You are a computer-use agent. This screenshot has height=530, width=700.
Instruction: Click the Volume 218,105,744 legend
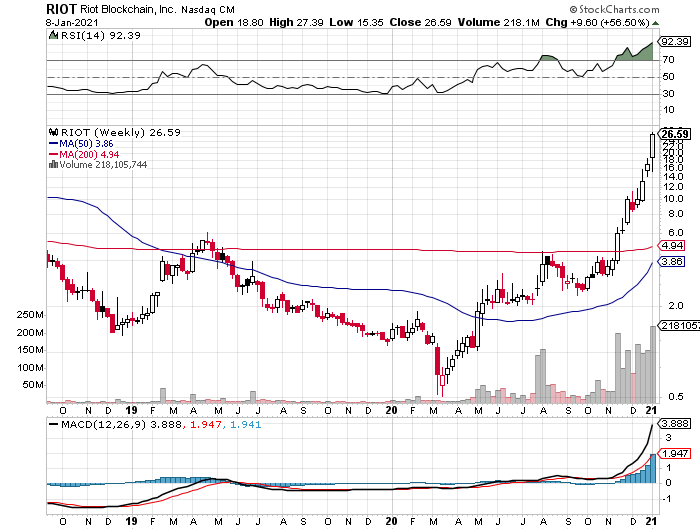click(103, 165)
